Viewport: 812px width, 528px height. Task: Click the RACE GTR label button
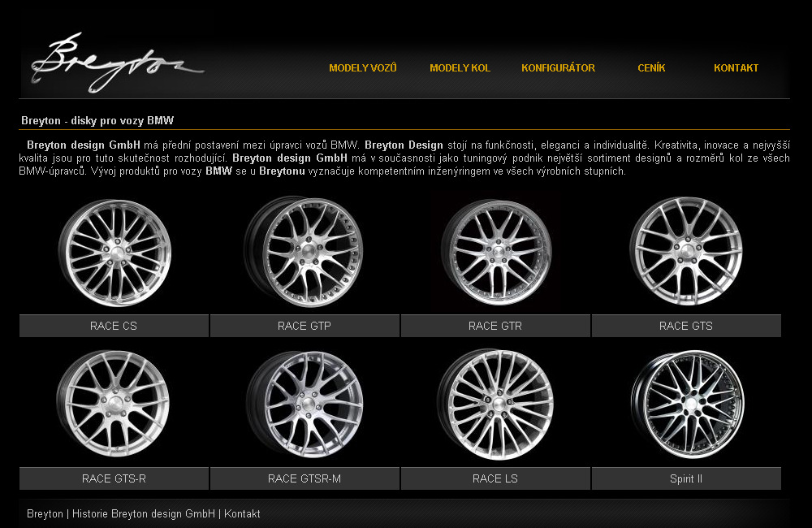495,326
